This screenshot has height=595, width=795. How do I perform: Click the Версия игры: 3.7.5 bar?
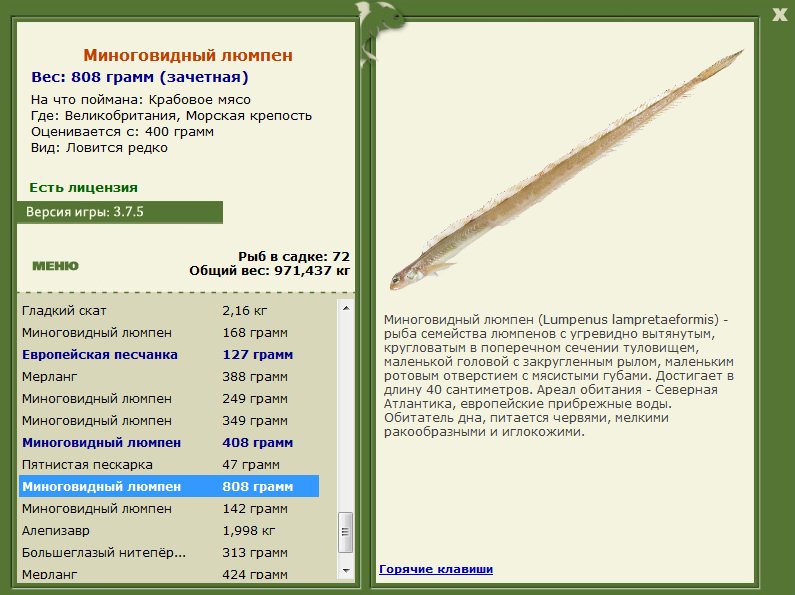[120, 212]
